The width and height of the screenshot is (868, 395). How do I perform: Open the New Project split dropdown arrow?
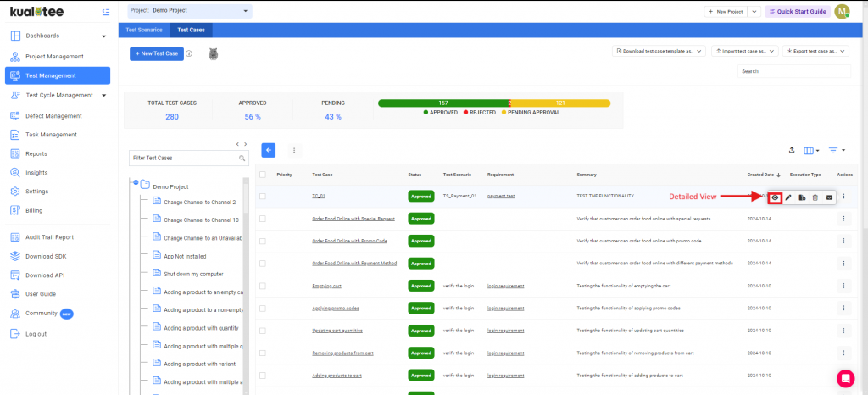tap(754, 11)
